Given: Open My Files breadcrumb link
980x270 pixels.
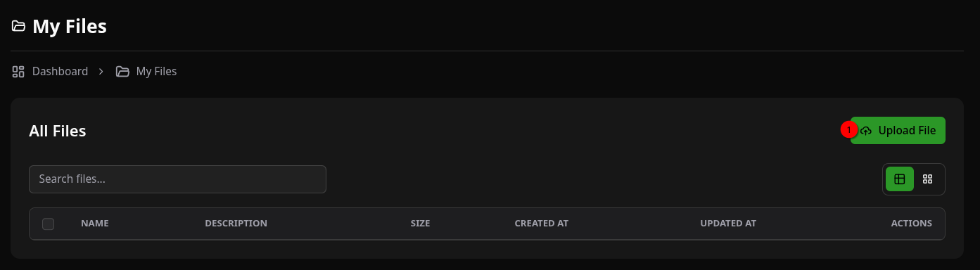Looking at the screenshot, I should click(x=156, y=71).
